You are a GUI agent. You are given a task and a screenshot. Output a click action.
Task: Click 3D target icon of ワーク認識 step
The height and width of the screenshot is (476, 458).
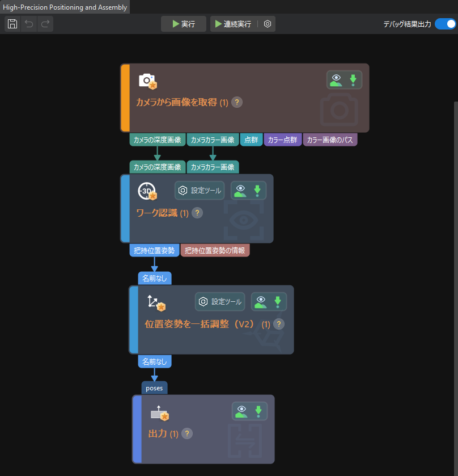click(147, 191)
